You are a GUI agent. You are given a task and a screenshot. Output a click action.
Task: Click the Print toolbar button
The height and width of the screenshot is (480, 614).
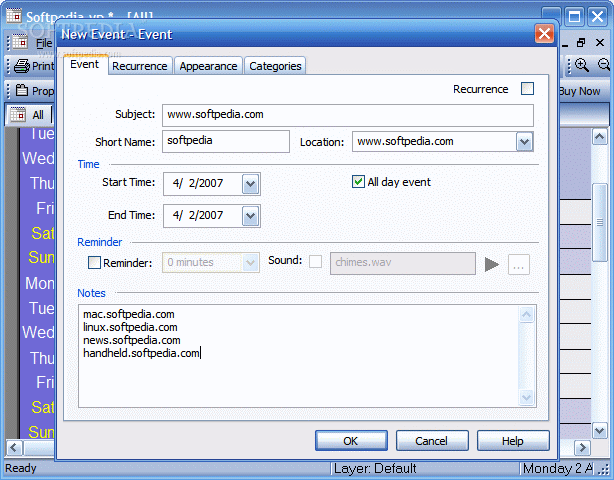[x=34, y=66]
